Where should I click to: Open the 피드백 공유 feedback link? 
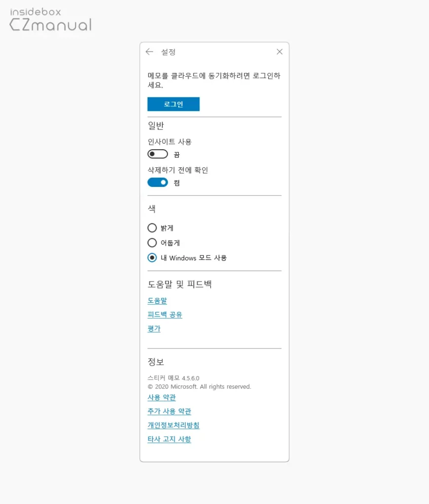click(x=165, y=315)
